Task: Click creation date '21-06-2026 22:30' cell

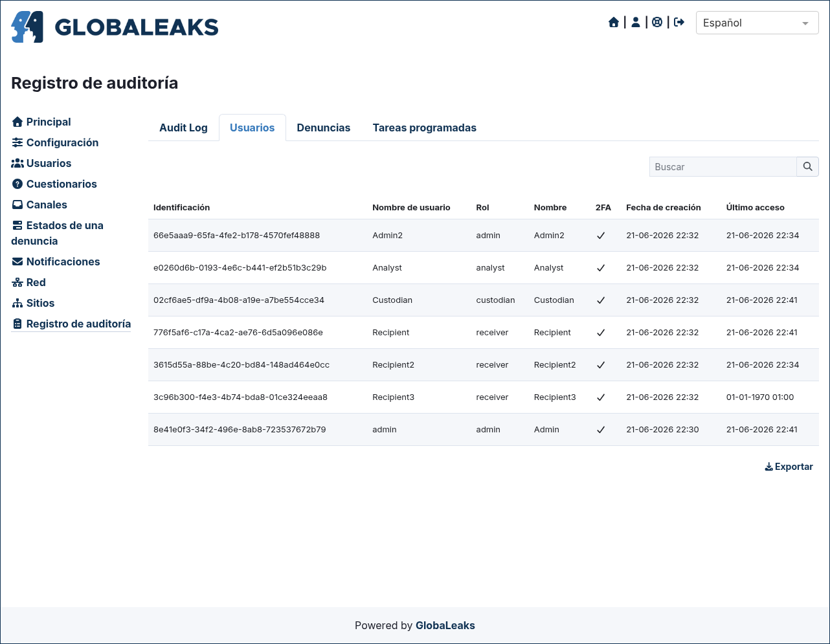Action: point(662,429)
